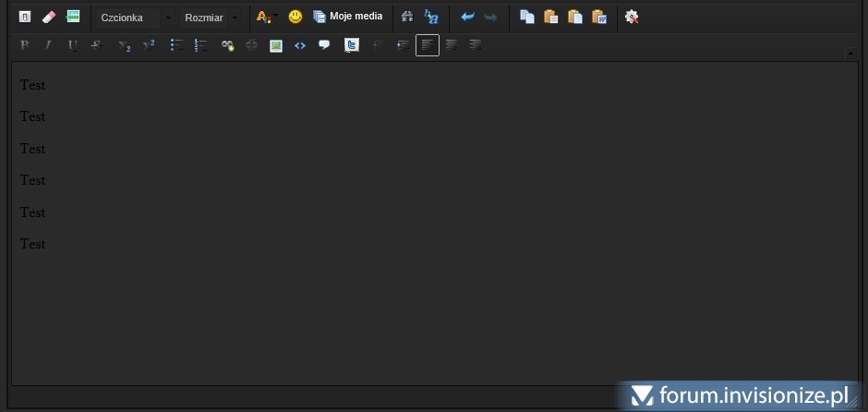The width and height of the screenshot is (868, 412).
Task: Insert a quote with the speech-bubble icon
Action: pos(324,45)
